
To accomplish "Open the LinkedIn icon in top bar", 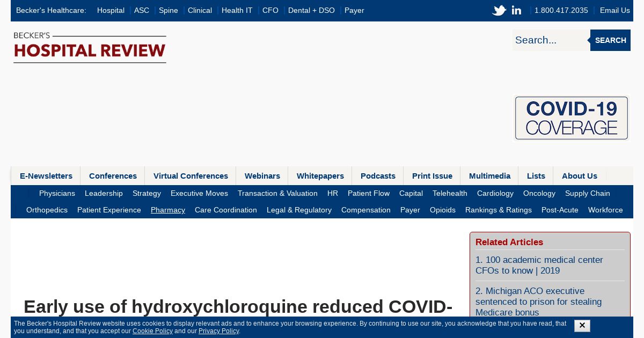I will [516, 10].
